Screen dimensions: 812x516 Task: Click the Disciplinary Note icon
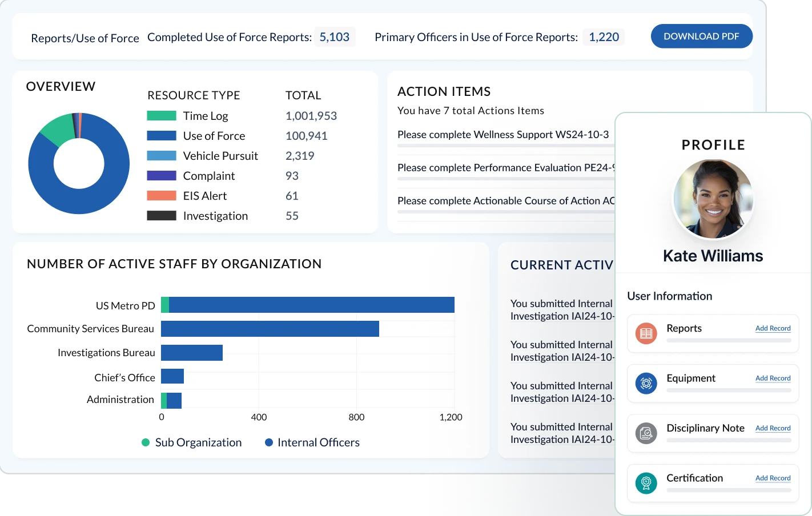(x=646, y=433)
